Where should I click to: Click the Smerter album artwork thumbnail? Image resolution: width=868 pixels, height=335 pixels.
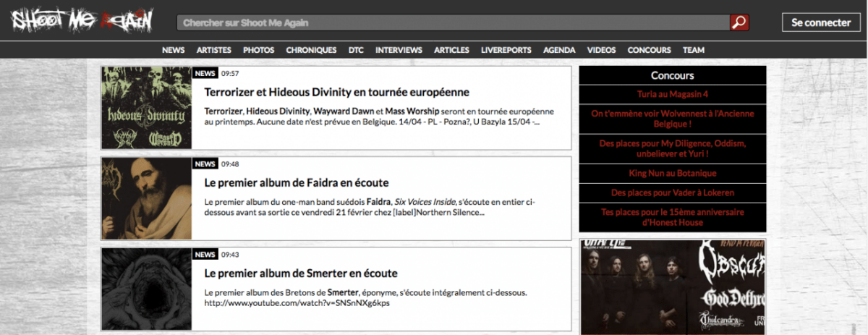click(147, 289)
